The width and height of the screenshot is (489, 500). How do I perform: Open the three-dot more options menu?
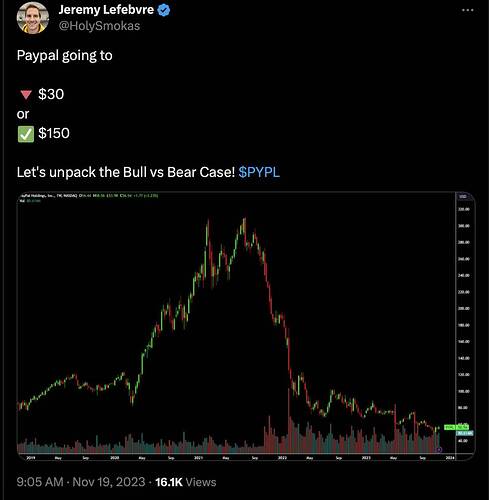point(468,10)
